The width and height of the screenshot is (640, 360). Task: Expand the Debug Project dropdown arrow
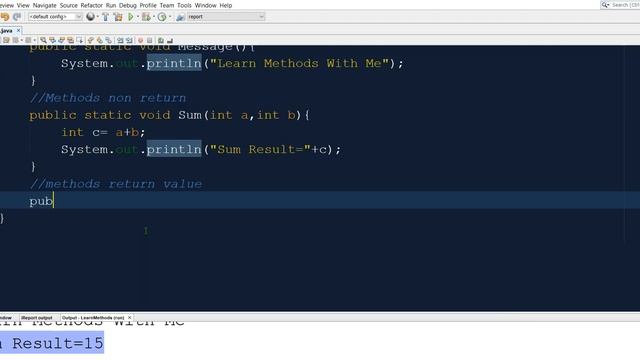(x=153, y=17)
